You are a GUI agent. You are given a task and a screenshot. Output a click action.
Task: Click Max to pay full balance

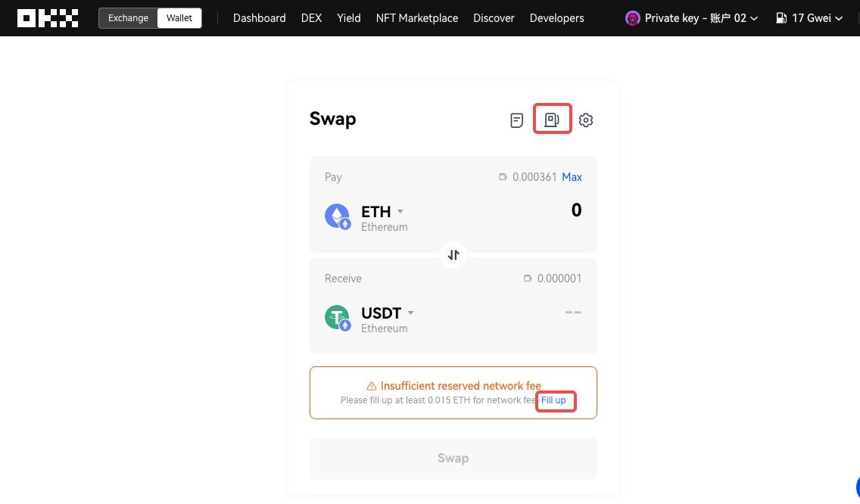click(x=572, y=177)
